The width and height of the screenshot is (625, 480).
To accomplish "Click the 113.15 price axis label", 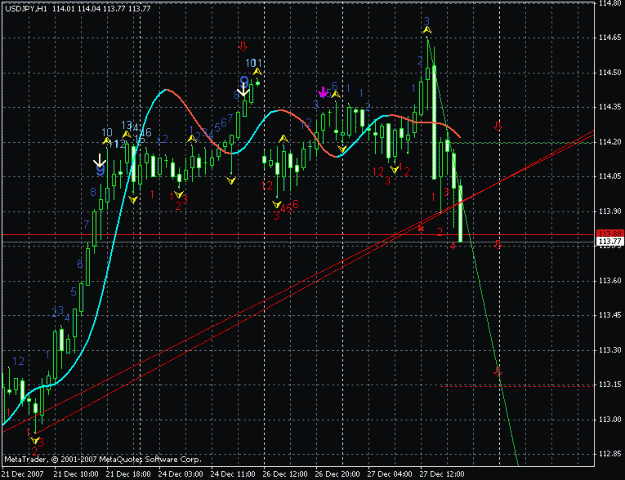I will 610,385.
